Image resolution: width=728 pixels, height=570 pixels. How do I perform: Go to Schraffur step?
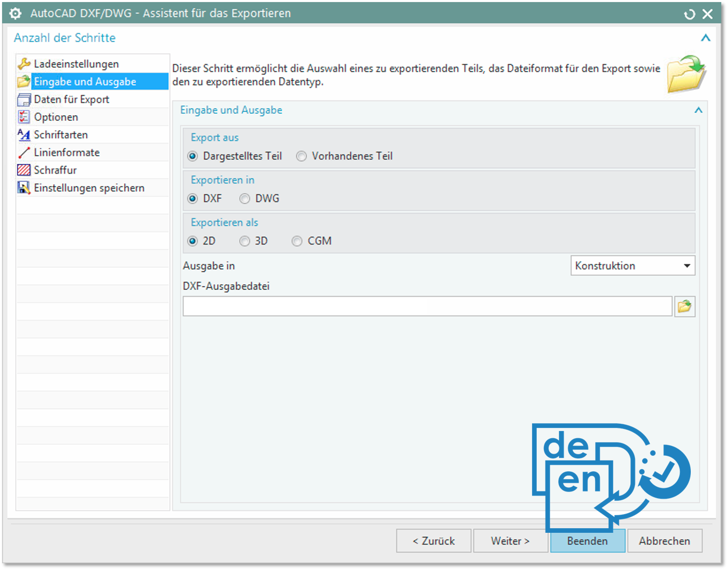point(93,170)
